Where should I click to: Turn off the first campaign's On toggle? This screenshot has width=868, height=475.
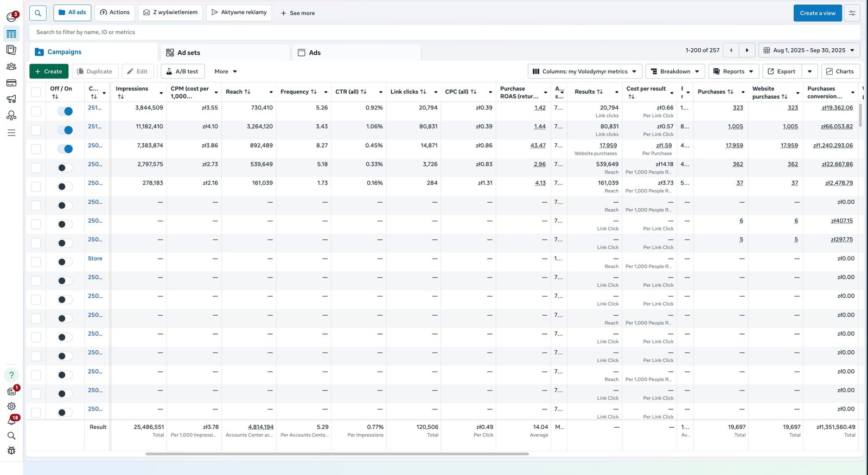(65, 111)
